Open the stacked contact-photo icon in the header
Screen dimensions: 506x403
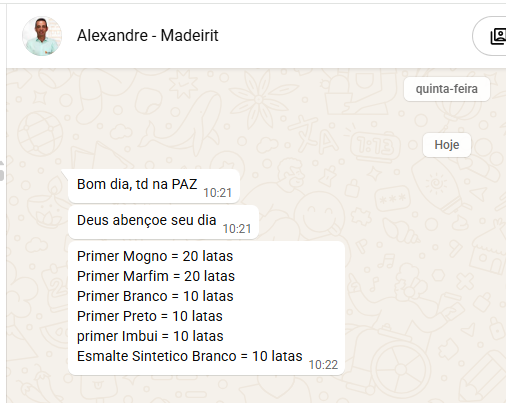[x=498, y=36]
